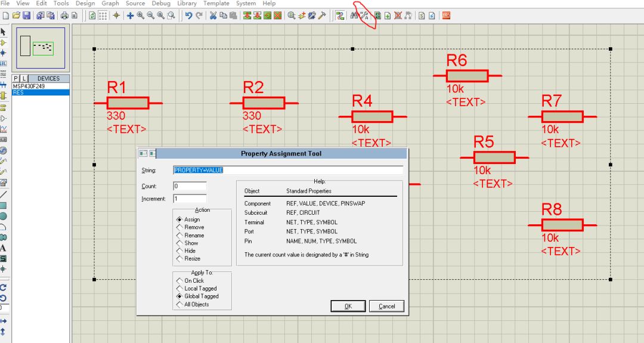Open the Template menu

pyautogui.click(x=216, y=4)
